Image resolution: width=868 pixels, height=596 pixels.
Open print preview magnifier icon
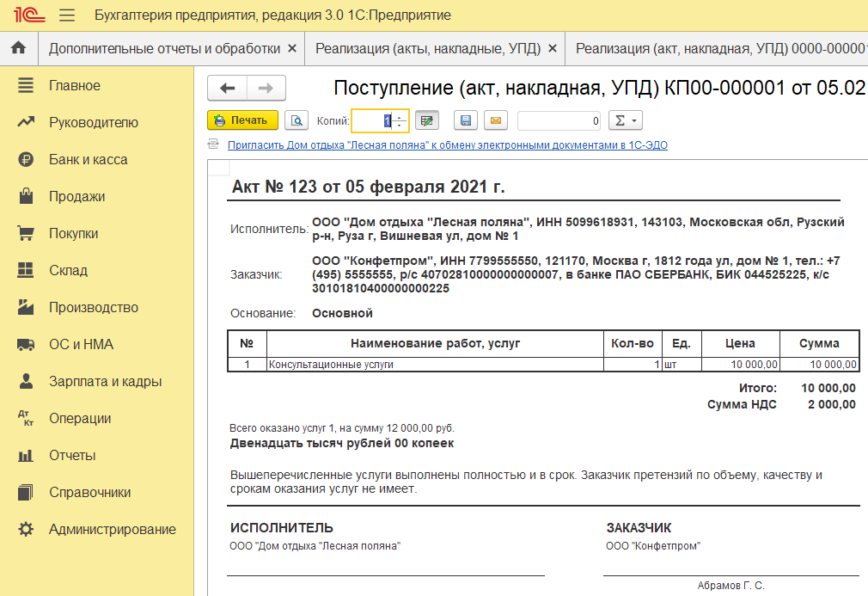point(296,120)
